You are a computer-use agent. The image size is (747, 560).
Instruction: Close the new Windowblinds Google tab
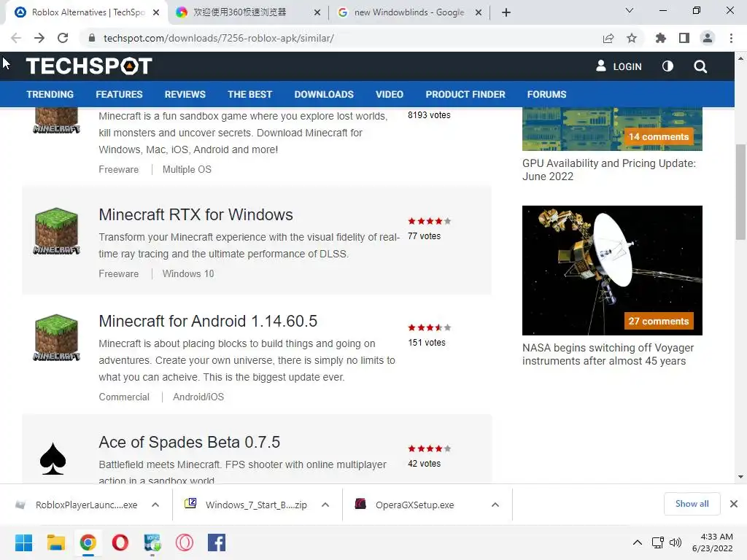click(479, 13)
